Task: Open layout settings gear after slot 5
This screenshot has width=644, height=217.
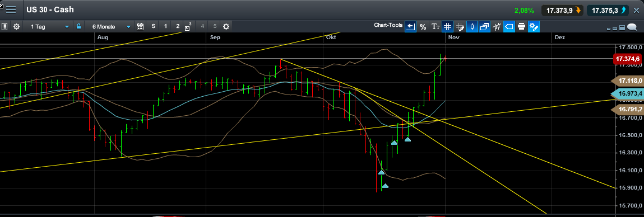Action: 226,27
